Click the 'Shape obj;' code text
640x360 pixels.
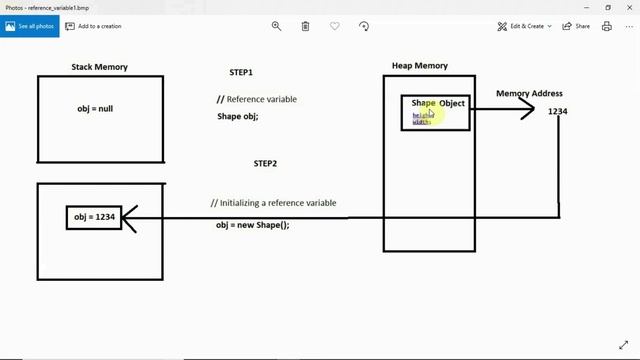click(238, 116)
